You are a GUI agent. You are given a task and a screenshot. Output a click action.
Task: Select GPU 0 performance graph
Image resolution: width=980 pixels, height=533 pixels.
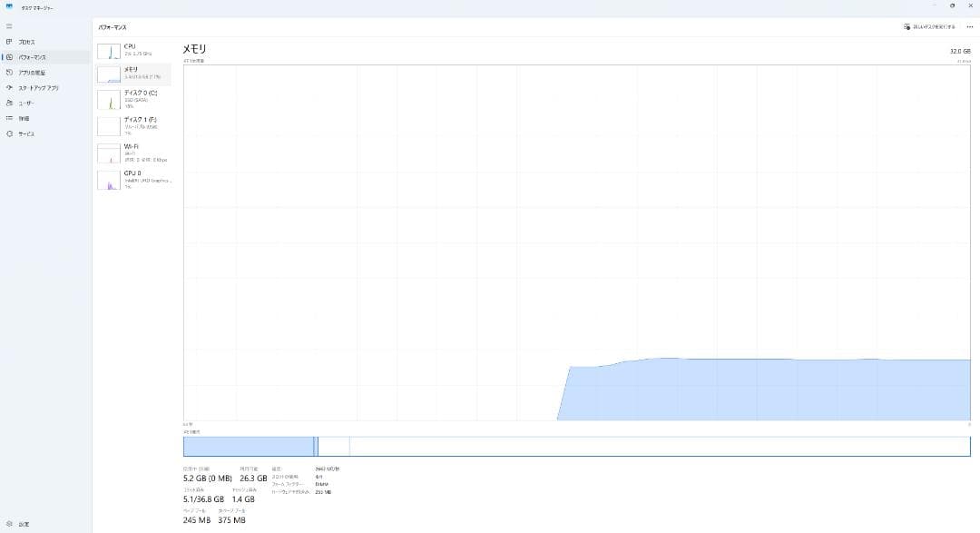click(x=133, y=179)
